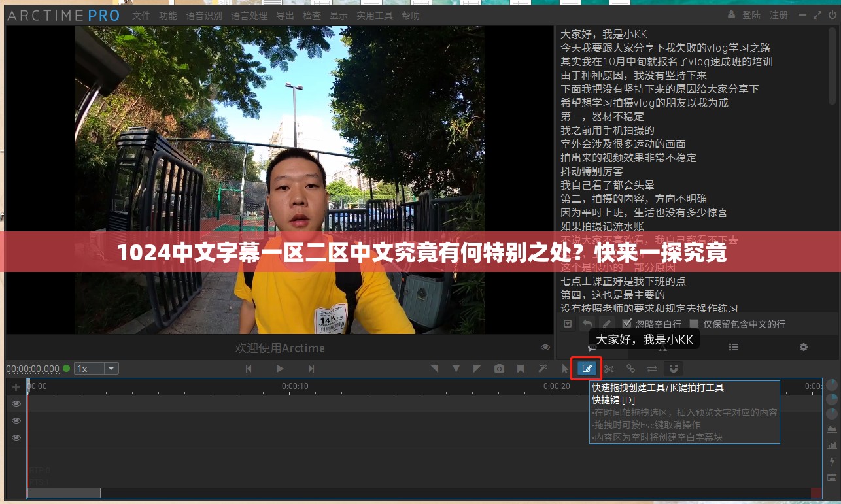Enable 仅保留包含中文的行 checkbox

(x=694, y=323)
